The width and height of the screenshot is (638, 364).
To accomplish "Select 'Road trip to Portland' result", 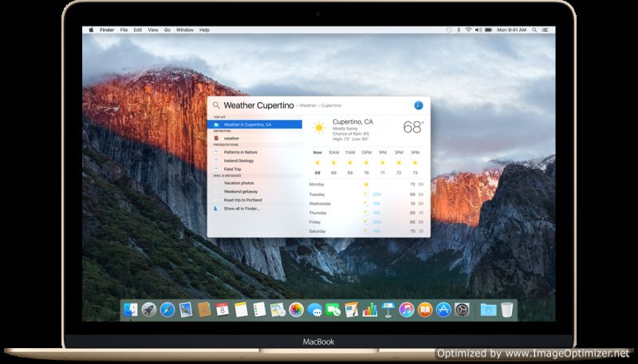I will (254, 200).
